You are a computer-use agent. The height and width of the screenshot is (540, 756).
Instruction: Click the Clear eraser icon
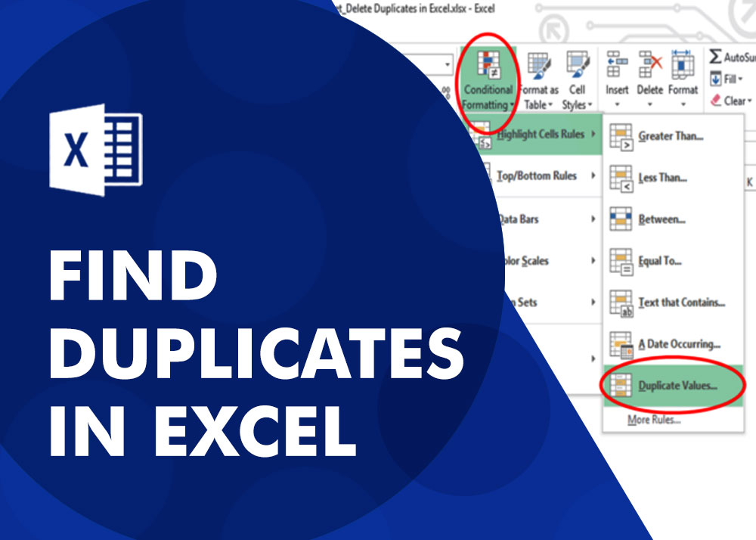[716, 101]
